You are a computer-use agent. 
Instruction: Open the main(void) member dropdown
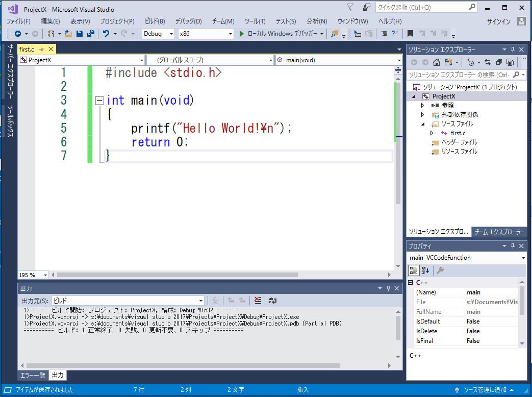339,60
